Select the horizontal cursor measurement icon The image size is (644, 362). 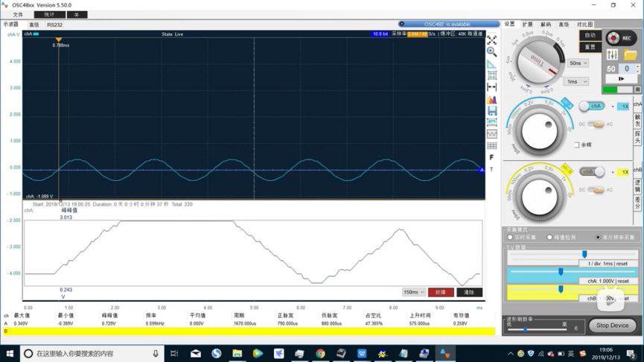coord(491,87)
